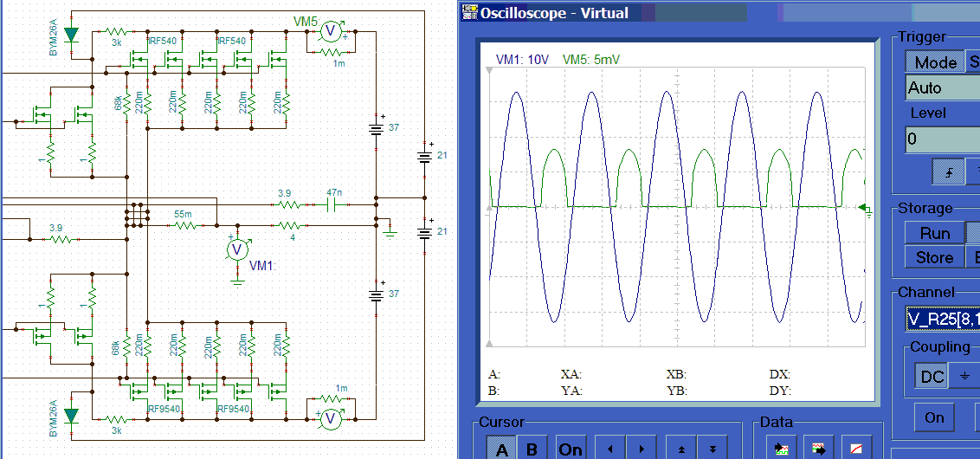Click the upper 37 volt battery symbol
Screen dimensions: 980x459
point(376,130)
